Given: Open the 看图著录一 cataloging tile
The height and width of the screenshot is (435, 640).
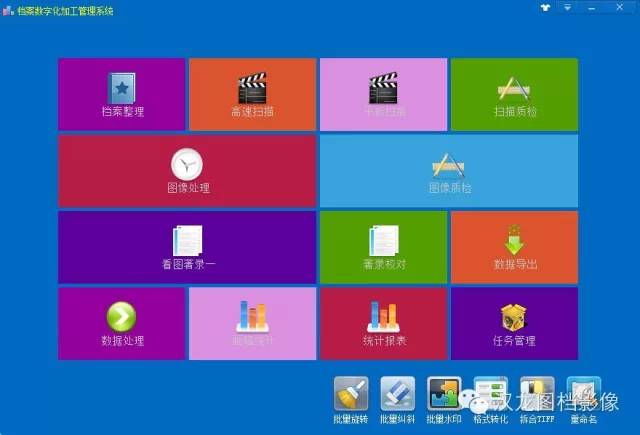Looking at the screenshot, I should (x=187, y=247).
